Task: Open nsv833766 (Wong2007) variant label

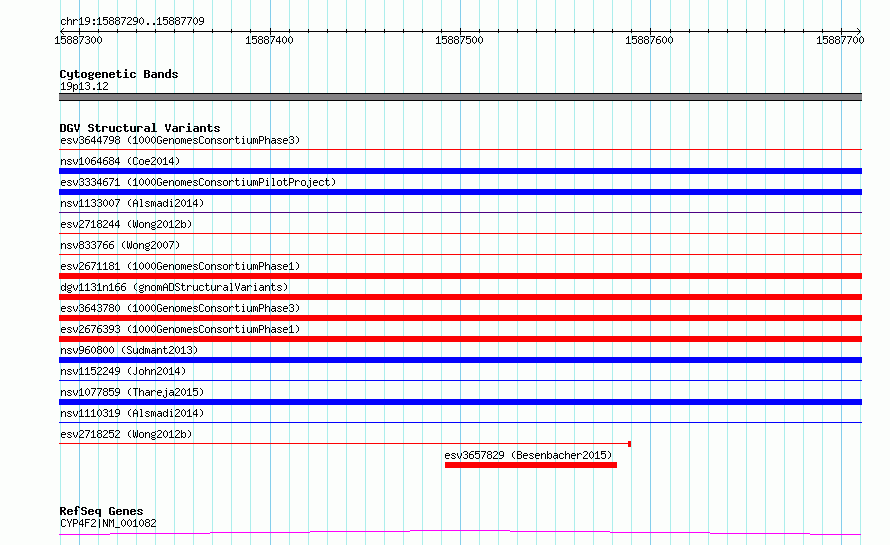Action: pyautogui.click(x=120, y=245)
